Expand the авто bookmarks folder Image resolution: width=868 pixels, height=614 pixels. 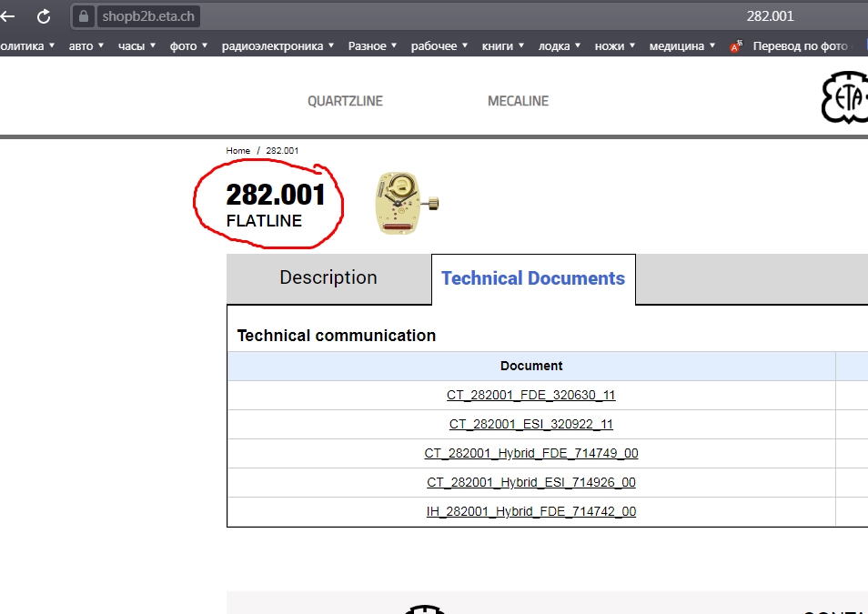coord(86,46)
